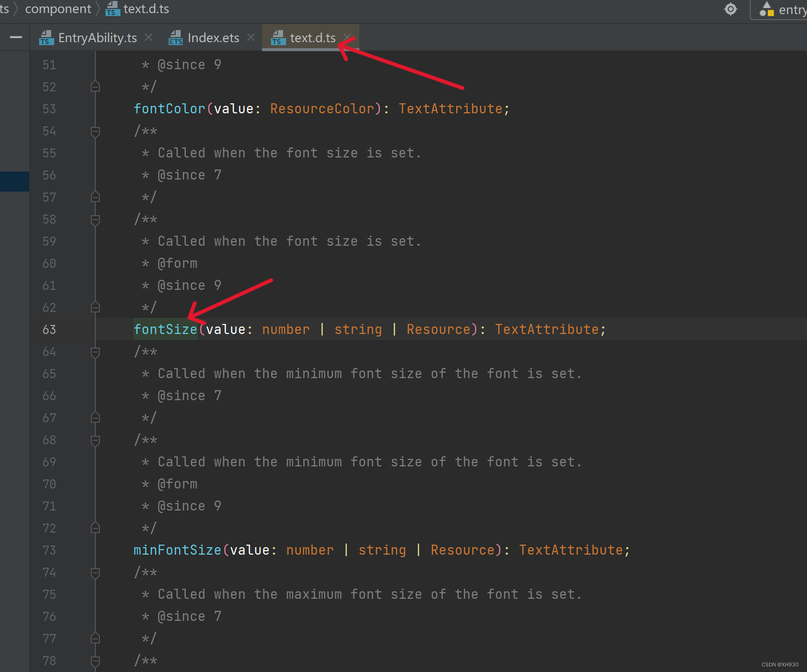The height and width of the screenshot is (672, 807).
Task: Click the TS file icon on EntryAbility.ts tab
Action: point(47,38)
